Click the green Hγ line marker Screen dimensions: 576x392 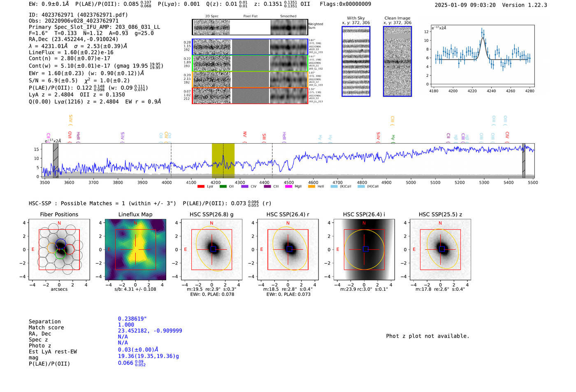point(393,139)
